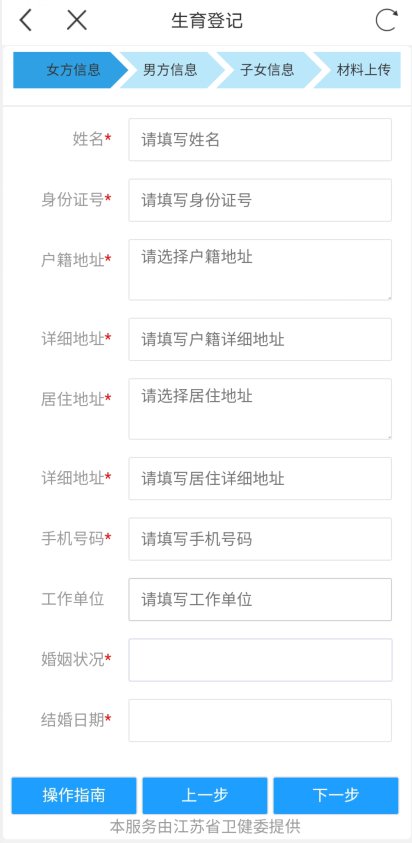Switch to 男方信息 step tab

pos(170,70)
